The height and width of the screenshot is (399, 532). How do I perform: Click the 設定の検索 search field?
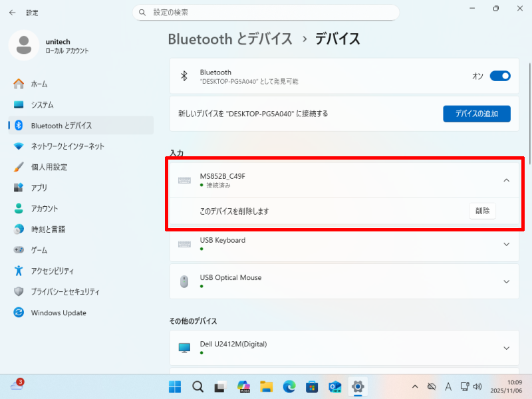pos(266,13)
